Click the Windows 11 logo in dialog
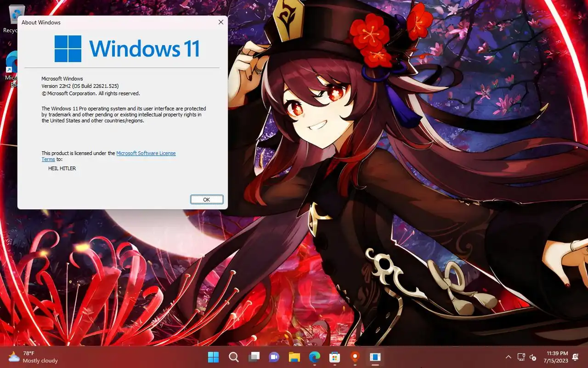This screenshot has height=368, width=588. pos(127,48)
